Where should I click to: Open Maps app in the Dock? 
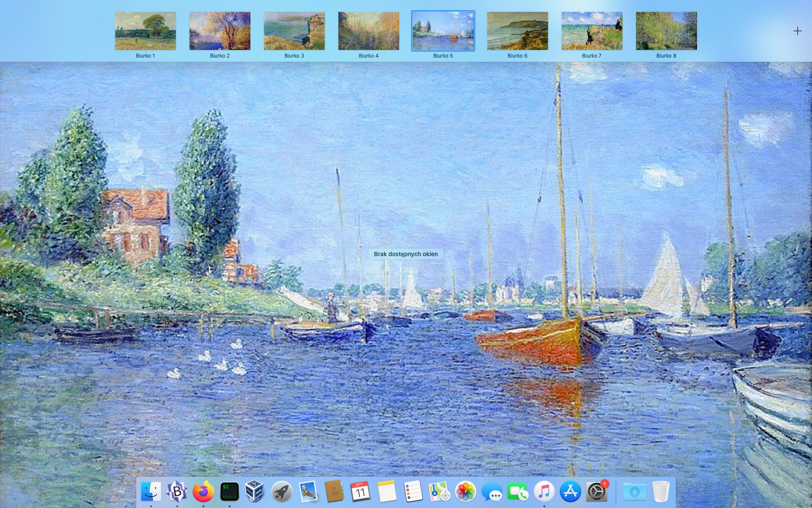tap(439, 491)
